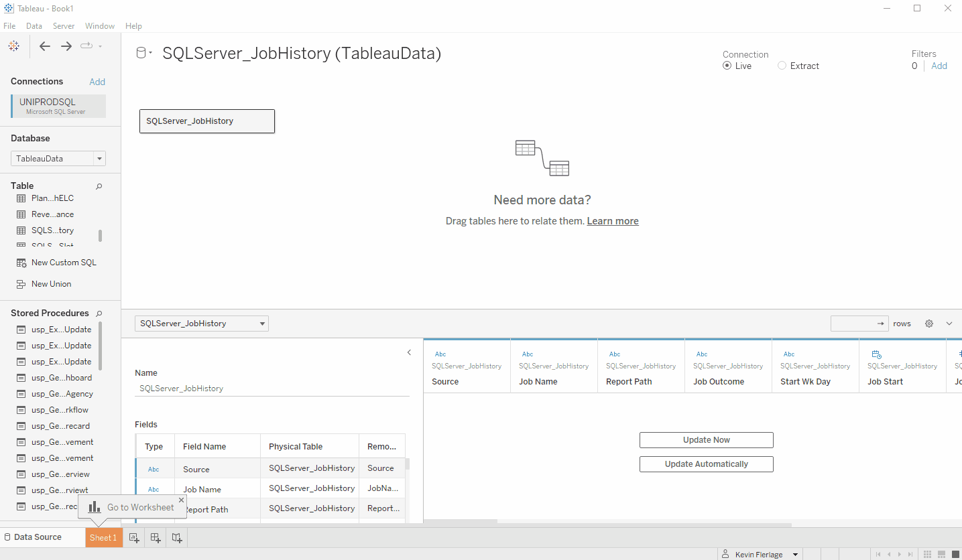Click the New Worksheet icon
The width and height of the screenshot is (962, 560).
click(134, 537)
